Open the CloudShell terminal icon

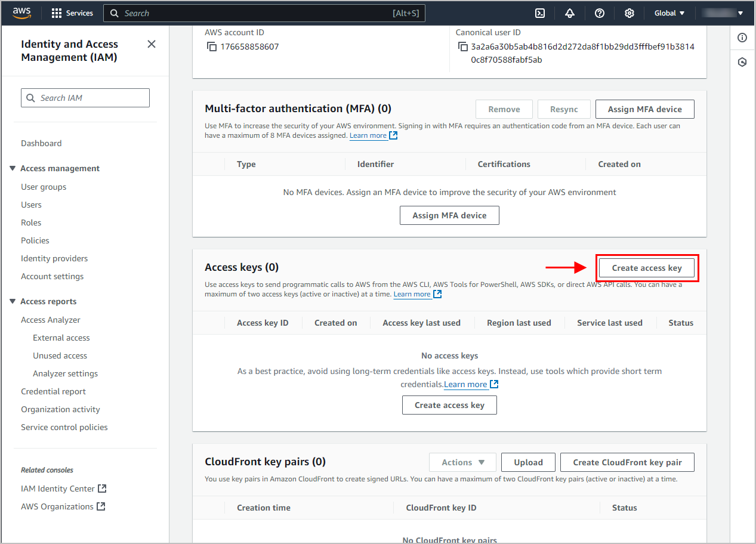coord(539,13)
